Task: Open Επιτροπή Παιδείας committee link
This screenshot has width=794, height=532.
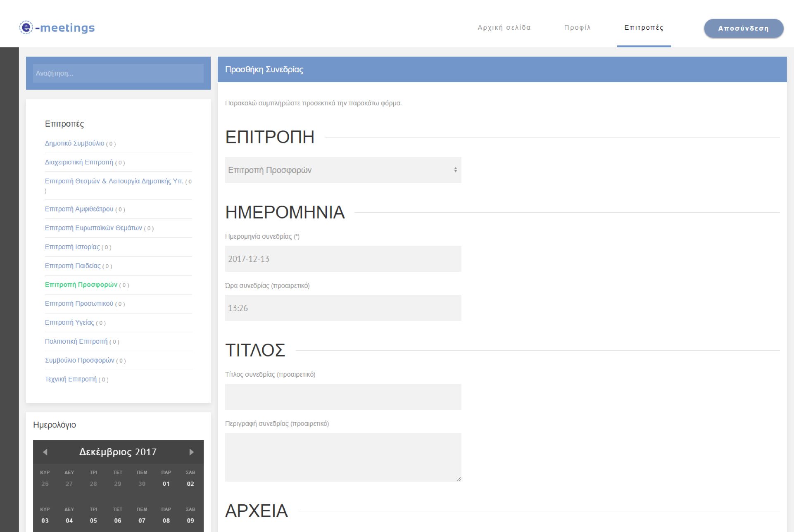Action: click(x=72, y=266)
